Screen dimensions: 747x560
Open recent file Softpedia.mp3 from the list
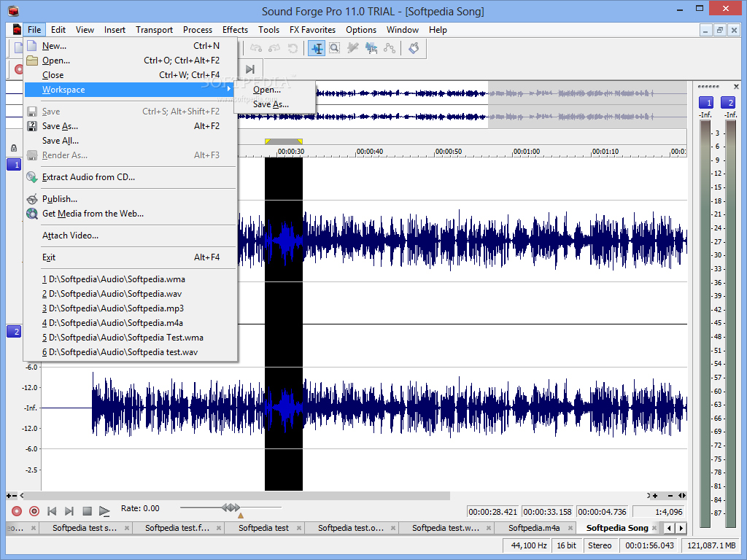tap(113, 308)
